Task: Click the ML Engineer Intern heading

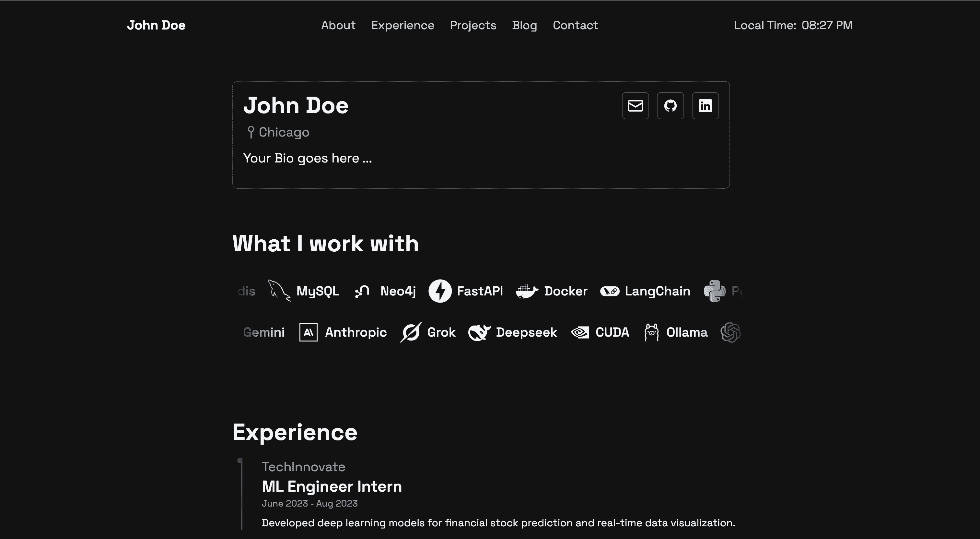Action: [331, 486]
